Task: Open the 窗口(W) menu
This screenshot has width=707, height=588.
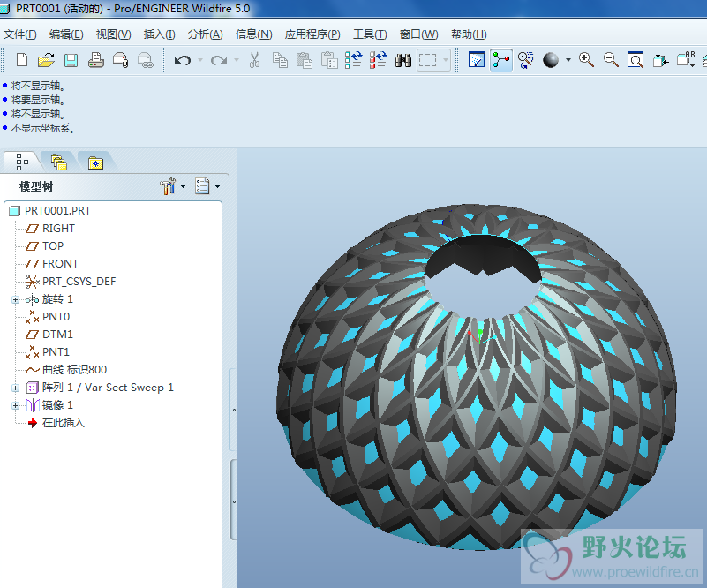Action: pyautogui.click(x=418, y=34)
